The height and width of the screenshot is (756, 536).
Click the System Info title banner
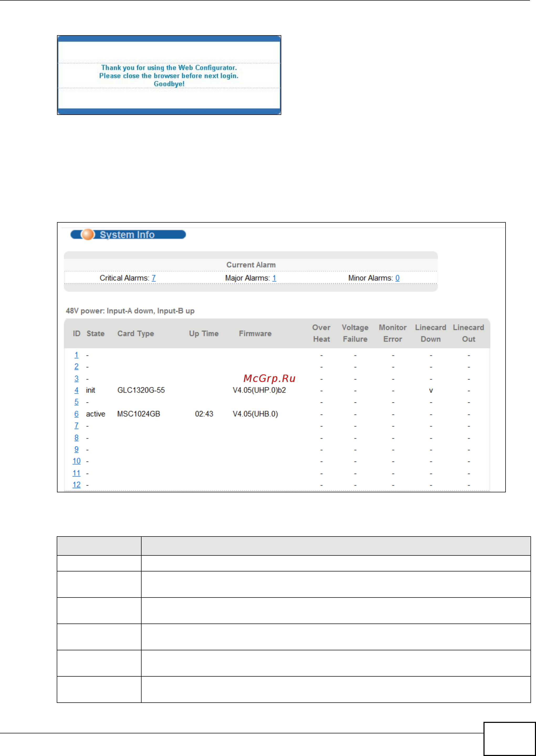(127, 234)
